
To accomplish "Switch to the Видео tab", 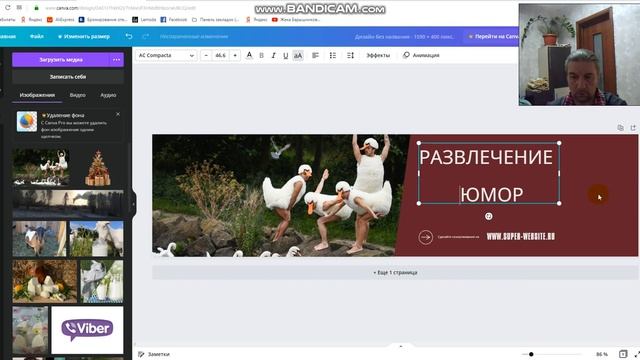I will (78, 95).
